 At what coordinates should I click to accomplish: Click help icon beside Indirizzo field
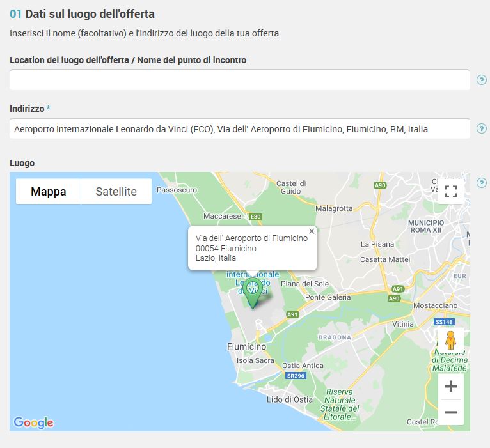coord(481,128)
